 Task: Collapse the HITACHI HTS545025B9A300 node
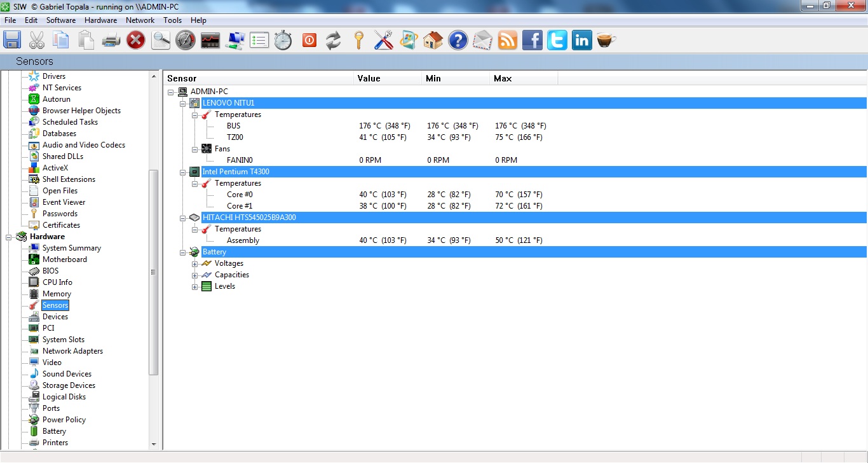coord(183,218)
